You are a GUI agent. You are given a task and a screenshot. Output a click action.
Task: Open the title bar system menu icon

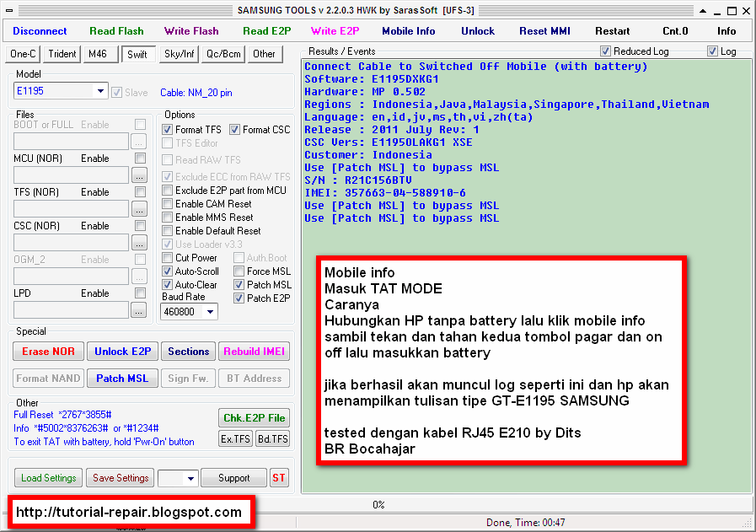pyautogui.click(x=9, y=10)
